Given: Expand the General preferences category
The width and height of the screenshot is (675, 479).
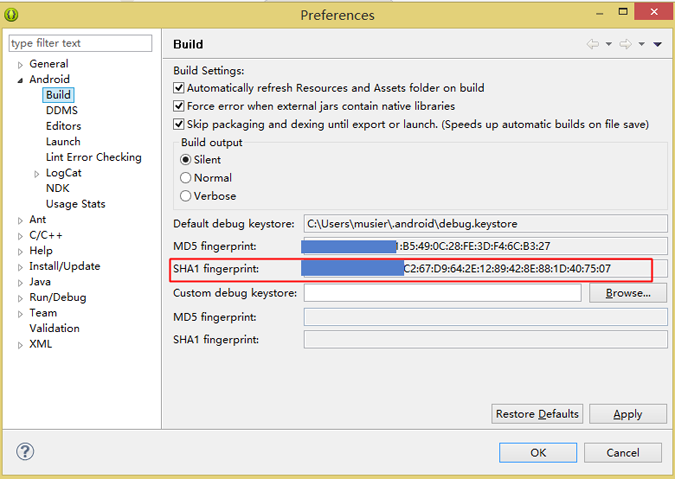Looking at the screenshot, I should 18,64.
